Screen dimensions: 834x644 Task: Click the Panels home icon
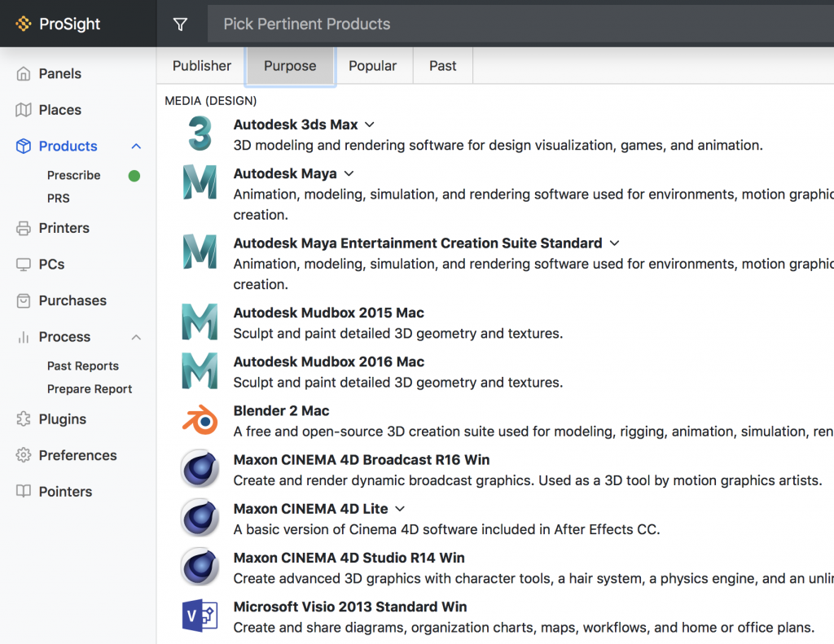click(x=24, y=73)
